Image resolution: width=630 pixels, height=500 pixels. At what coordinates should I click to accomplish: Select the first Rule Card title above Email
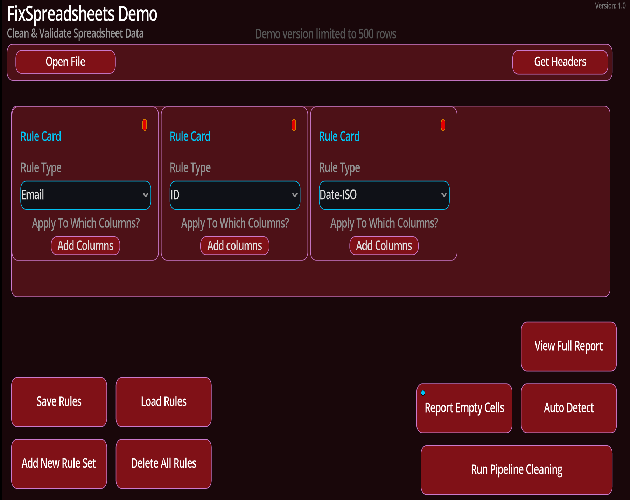pyautogui.click(x=41, y=137)
